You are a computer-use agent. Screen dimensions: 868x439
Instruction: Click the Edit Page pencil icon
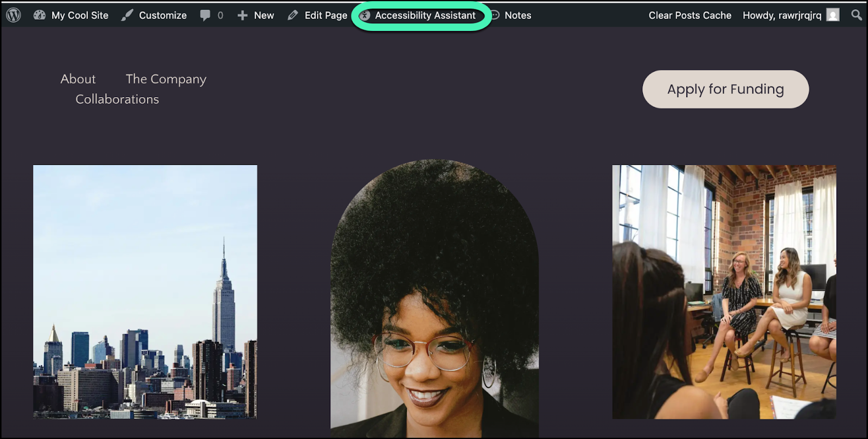[x=293, y=15]
